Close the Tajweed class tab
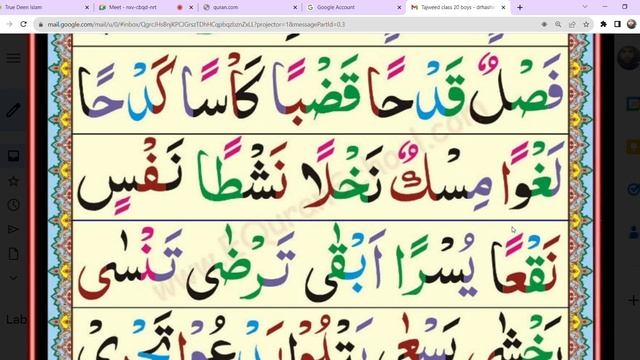 (503, 7)
